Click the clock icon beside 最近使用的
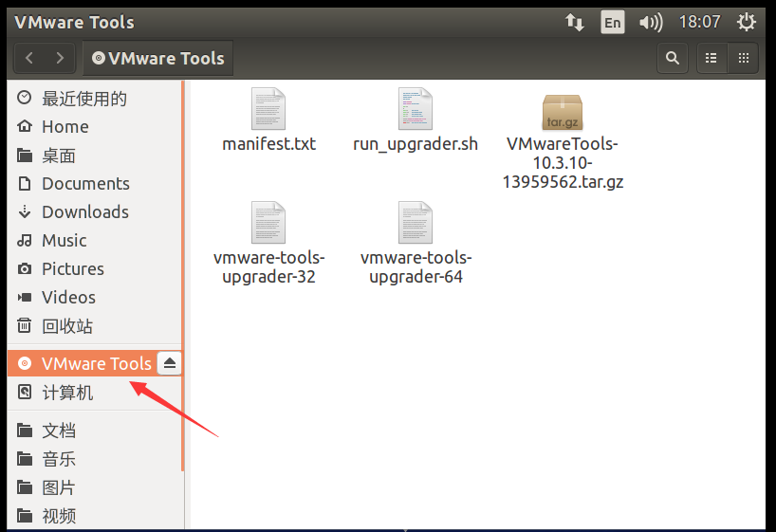Screen dimensions: 776x532 tap(25, 98)
